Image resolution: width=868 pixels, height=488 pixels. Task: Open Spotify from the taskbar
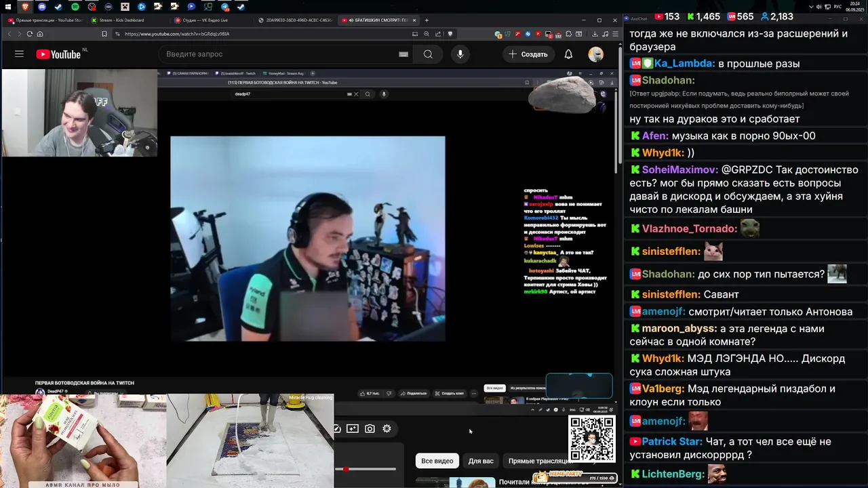click(x=75, y=7)
